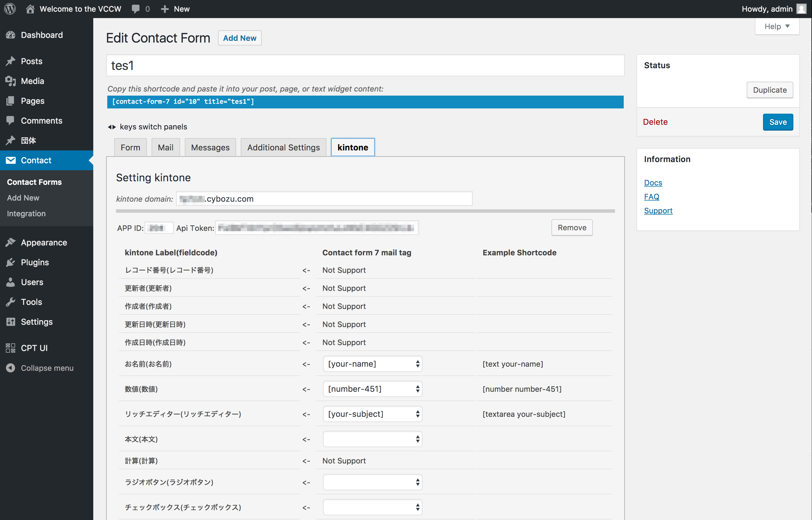Open empty dropdown for 本文 field
This screenshot has height=520, width=812.
pos(372,439)
